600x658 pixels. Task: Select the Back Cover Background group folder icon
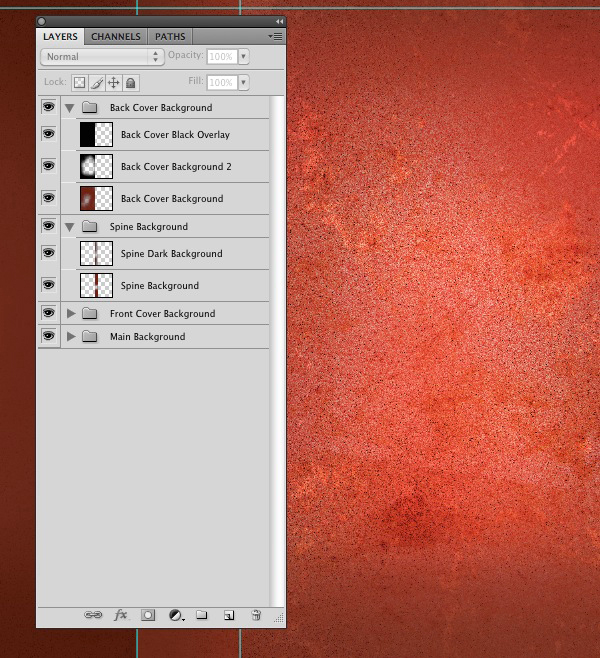click(x=89, y=107)
